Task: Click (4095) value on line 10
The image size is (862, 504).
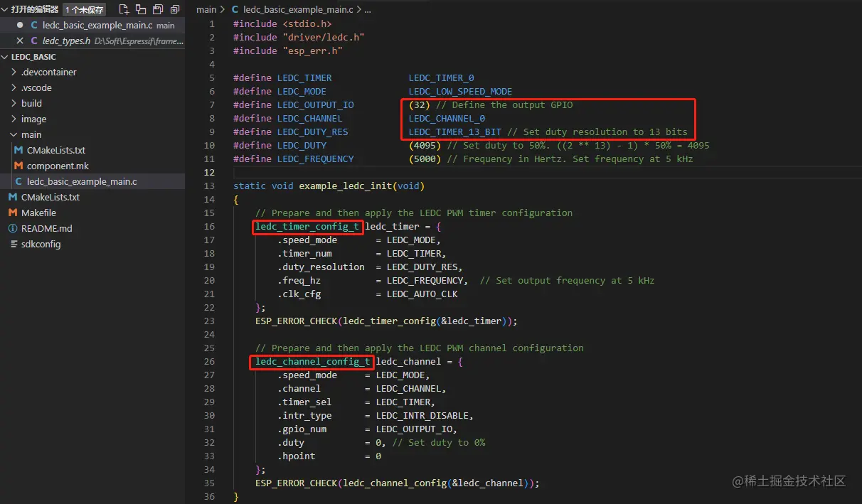Action: [425, 145]
